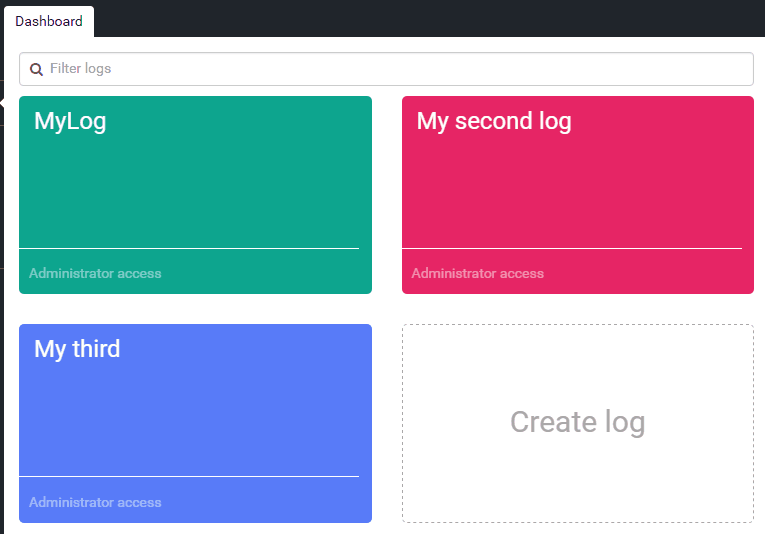Image resolution: width=765 pixels, height=534 pixels.
Task: Switch to the Dashboard tab
Action: click(x=49, y=21)
